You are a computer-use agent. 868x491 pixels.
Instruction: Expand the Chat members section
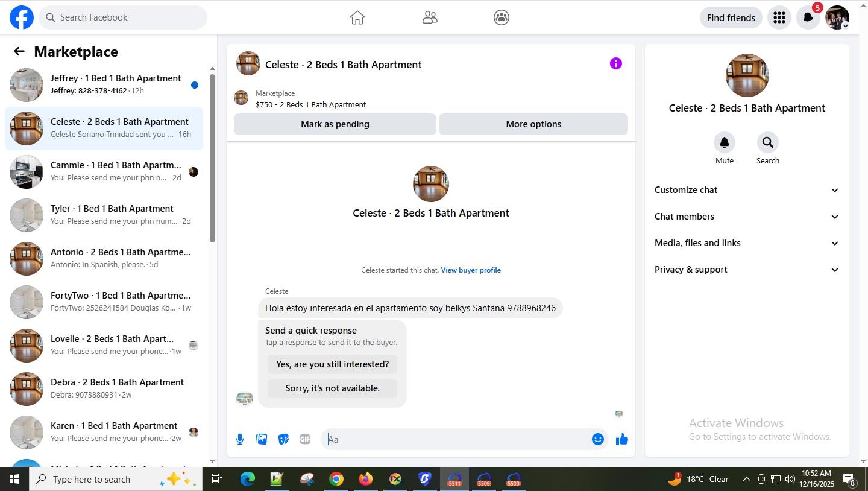tap(747, 217)
